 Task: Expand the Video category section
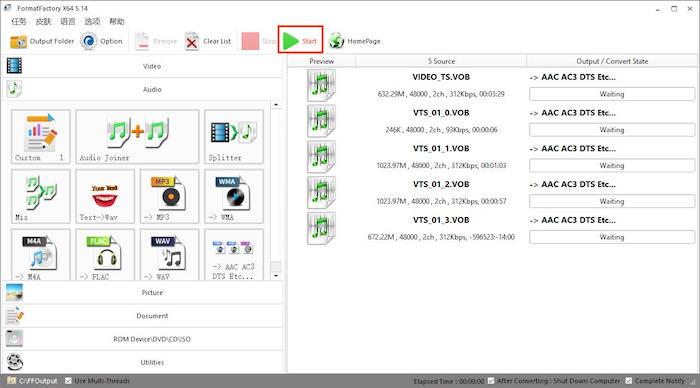tap(143, 66)
